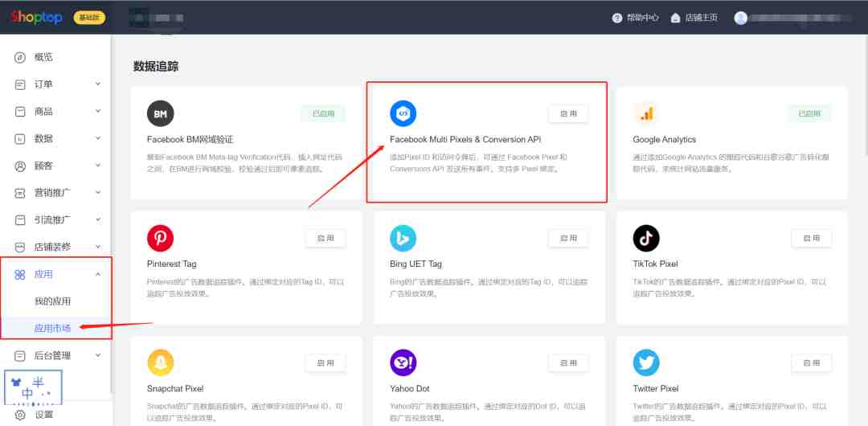Viewport: 868px width, 426px height.
Task: Click the 数据 chart icon
Action: 20,139
